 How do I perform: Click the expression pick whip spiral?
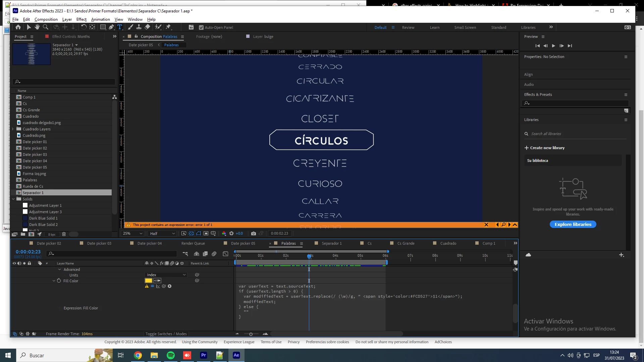(164, 286)
